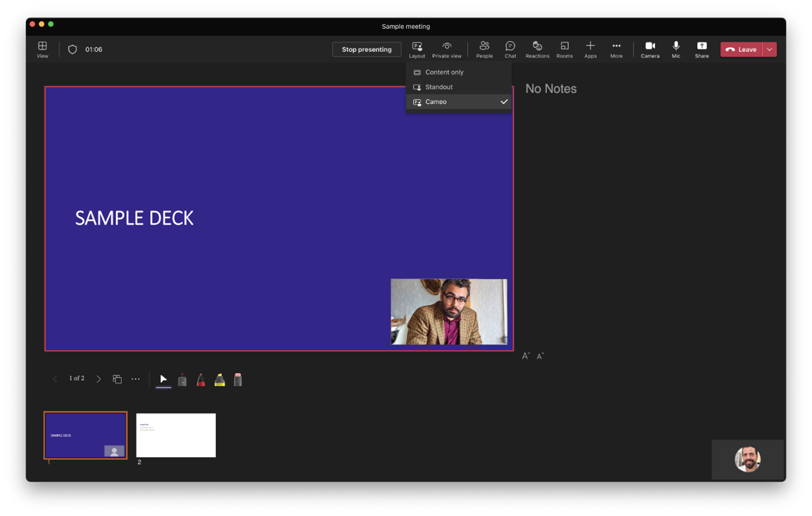Pick the yellow highlighter tool
Image resolution: width=812 pixels, height=516 pixels.
(x=219, y=379)
